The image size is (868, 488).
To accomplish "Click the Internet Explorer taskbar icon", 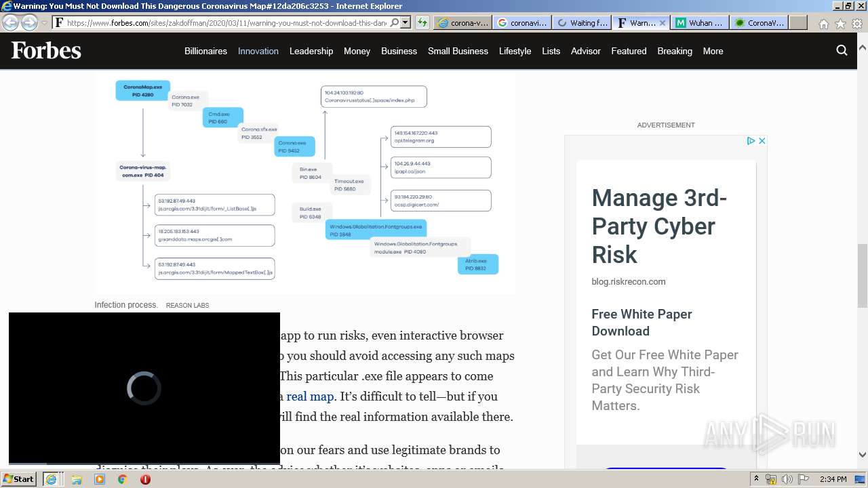I will coord(51,479).
